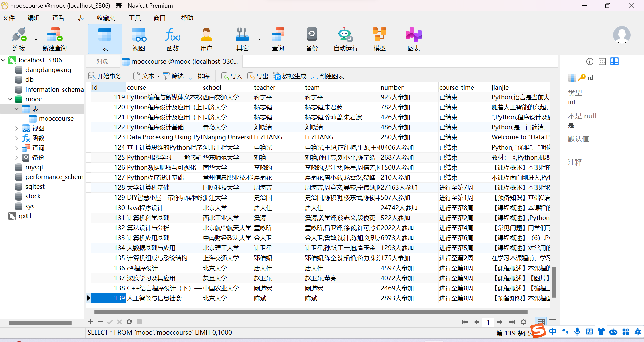Image resolution: width=644 pixels, height=342 pixels.
Task: Refresh the table data
Action: click(129, 322)
